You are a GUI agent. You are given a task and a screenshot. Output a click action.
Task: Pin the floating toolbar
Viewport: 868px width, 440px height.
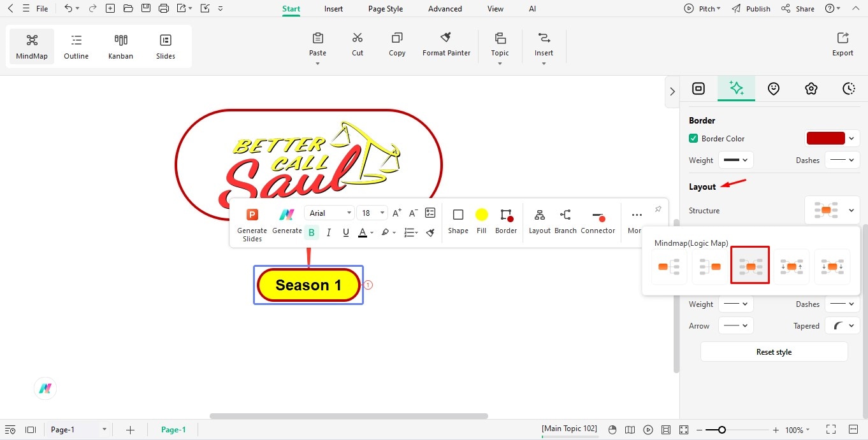658,209
